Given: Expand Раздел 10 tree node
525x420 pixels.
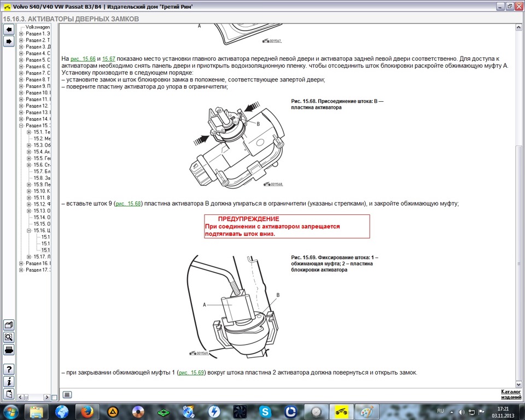Looking at the screenshot, I should point(21,93).
